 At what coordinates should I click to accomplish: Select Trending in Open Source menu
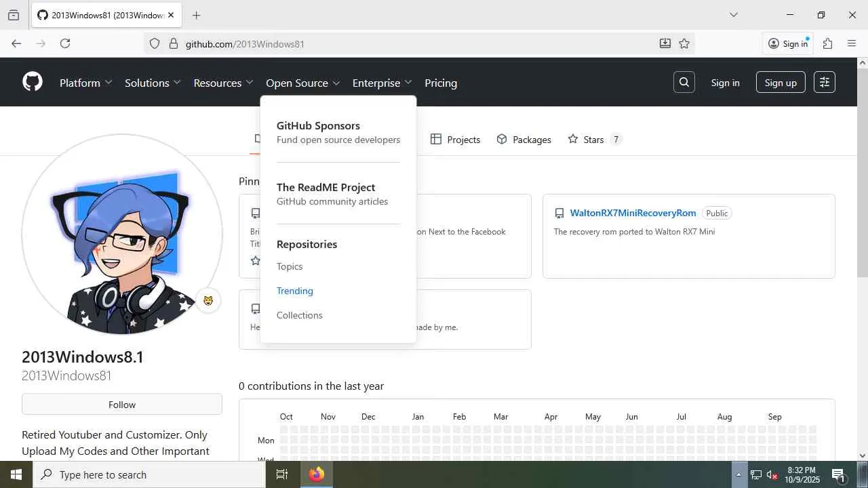[x=295, y=291]
